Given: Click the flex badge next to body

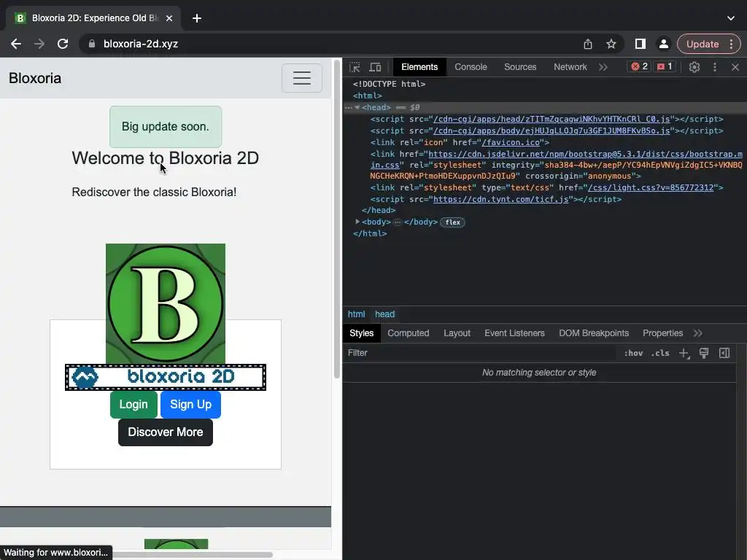Looking at the screenshot, I should pos(452,222).
